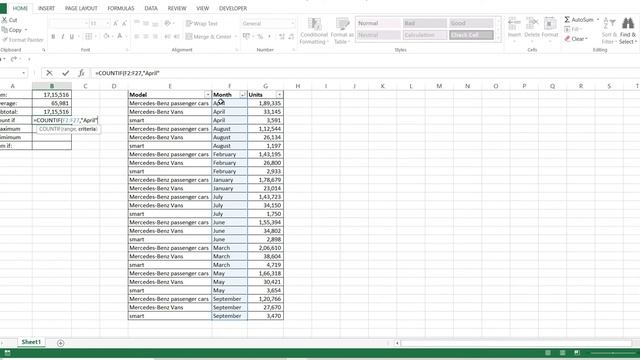Open the REVIEW tab
Viewport: 640px width, 360px height.
[x=177, y=8]
